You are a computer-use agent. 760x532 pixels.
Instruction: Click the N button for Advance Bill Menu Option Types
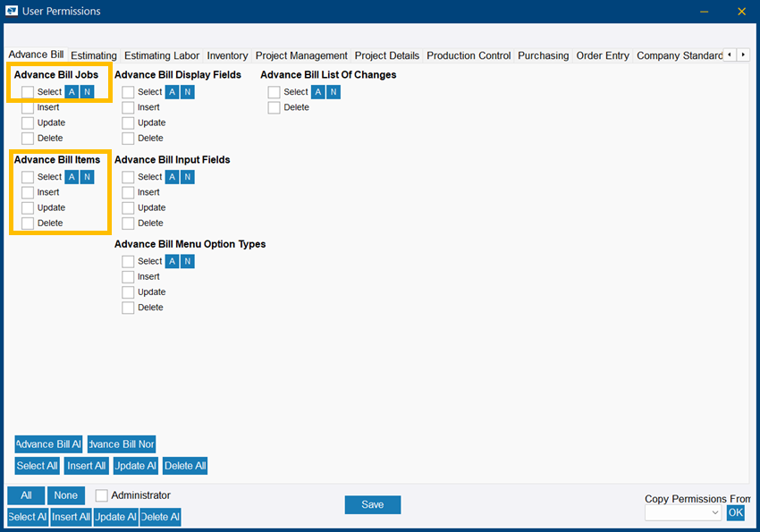[188, 261]
